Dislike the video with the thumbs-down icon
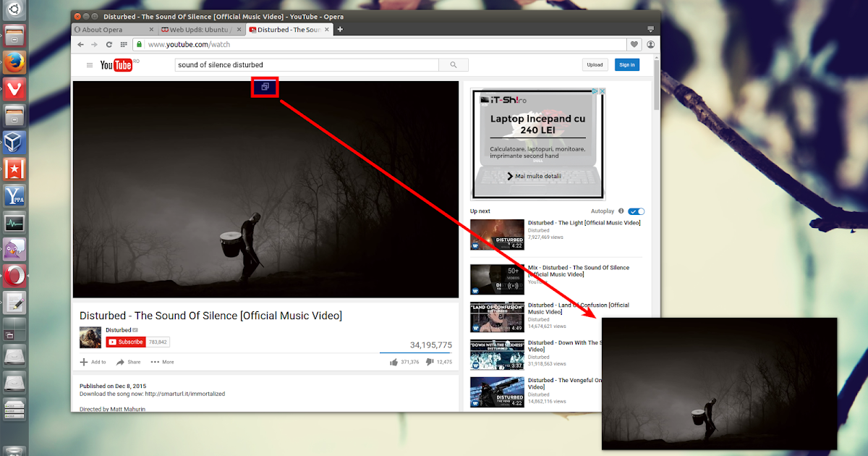This screenshot has width=868, height=456. coord(431,361)
